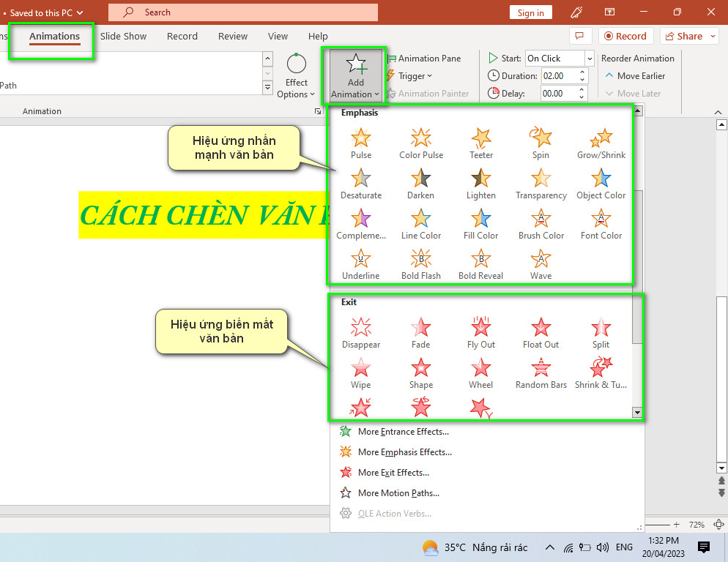Choose the Wave emphasis effect
728x562 pixels.
point(541,264)
